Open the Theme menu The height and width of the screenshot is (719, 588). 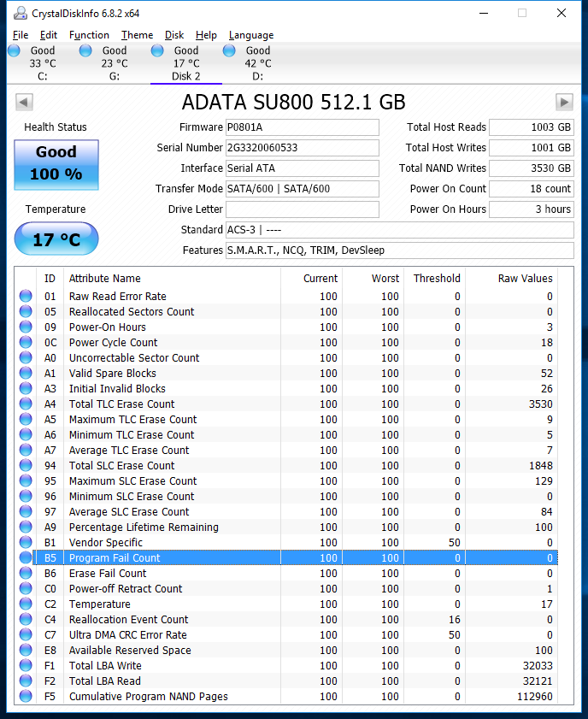tap(137, 35)
